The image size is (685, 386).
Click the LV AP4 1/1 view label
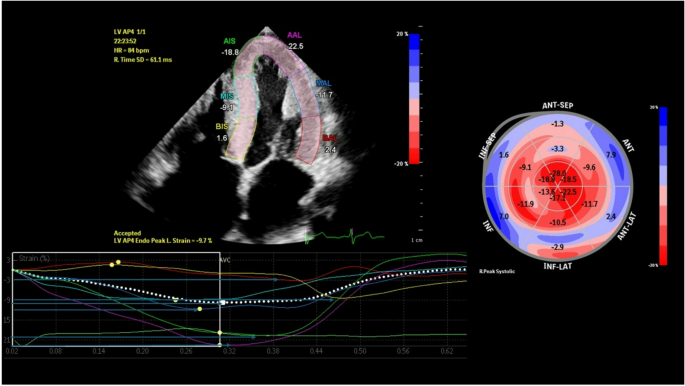tap(130, 32)
